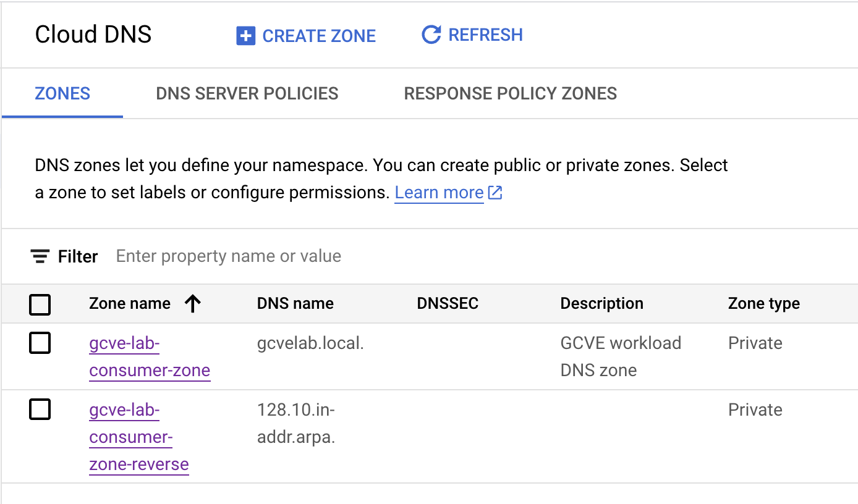Click the Description column header
The width and height of the screenshot is (858, 504).
[x=601, y=303]
